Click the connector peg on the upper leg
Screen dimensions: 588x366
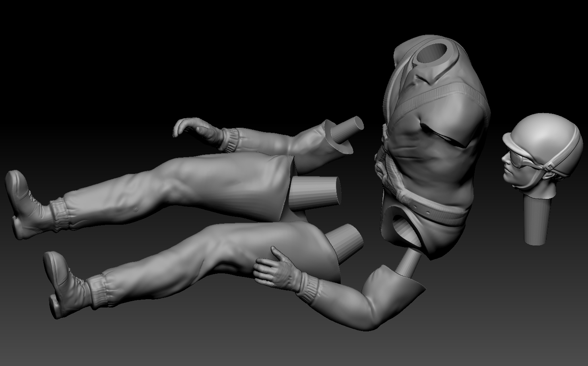(x=316, y=193)
